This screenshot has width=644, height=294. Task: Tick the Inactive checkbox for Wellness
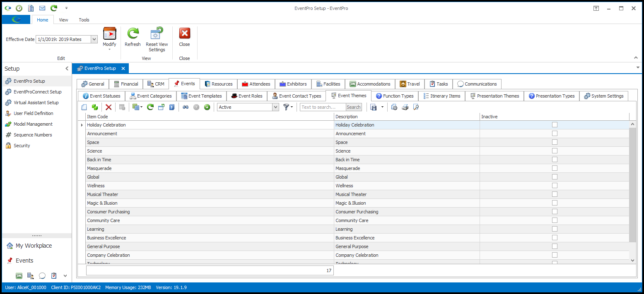click(555, 185)
